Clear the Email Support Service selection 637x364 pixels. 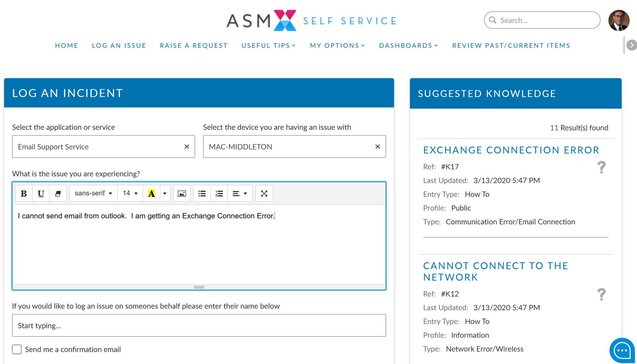(187, 146)
